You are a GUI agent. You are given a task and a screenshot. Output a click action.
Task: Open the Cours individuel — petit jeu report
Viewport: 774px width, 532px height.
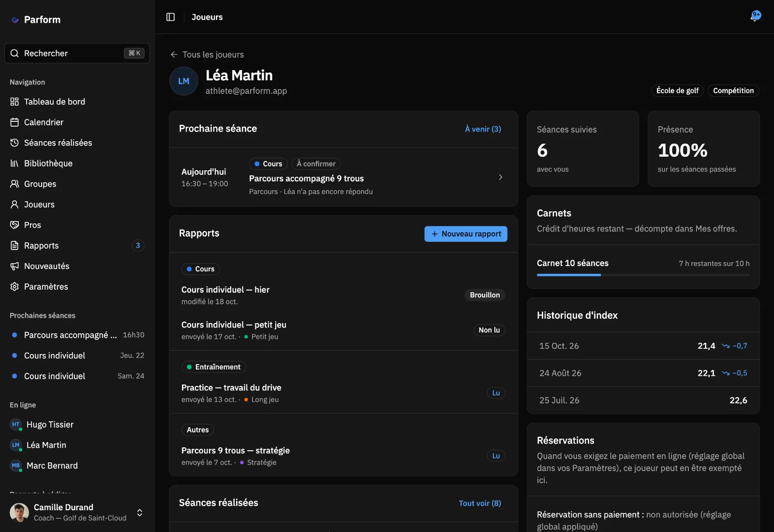coord(343,330)
